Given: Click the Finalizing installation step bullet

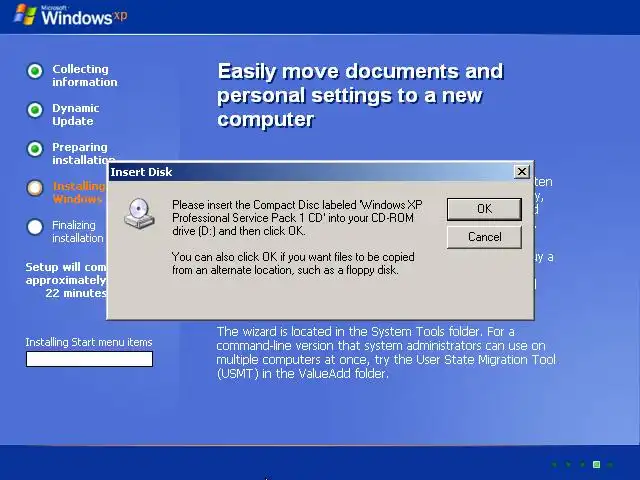Looking at the screenshot, I should pyautogui.click(x=35, y=227).
